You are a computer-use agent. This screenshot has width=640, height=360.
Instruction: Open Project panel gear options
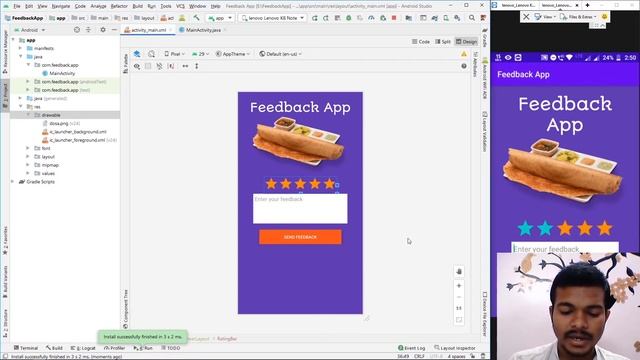pos(103,30)
